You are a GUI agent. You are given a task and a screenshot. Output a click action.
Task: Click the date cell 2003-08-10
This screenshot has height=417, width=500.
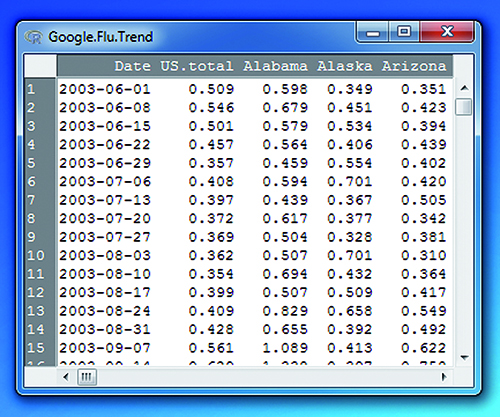coord(105,274)
